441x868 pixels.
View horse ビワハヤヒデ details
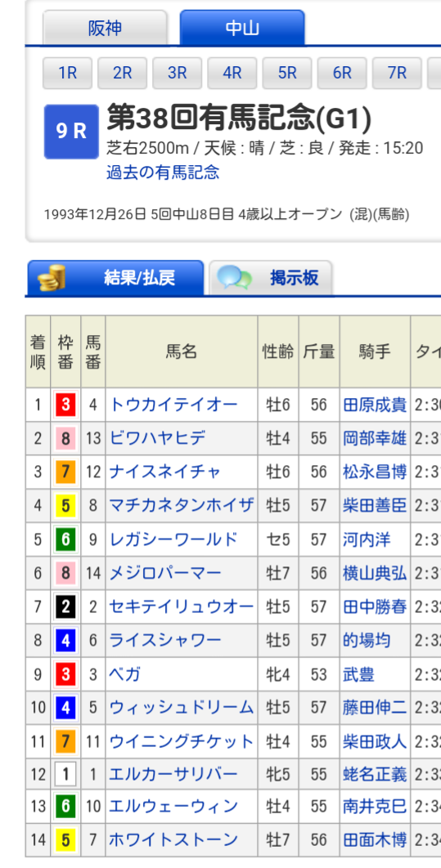(x=157, y=438)
